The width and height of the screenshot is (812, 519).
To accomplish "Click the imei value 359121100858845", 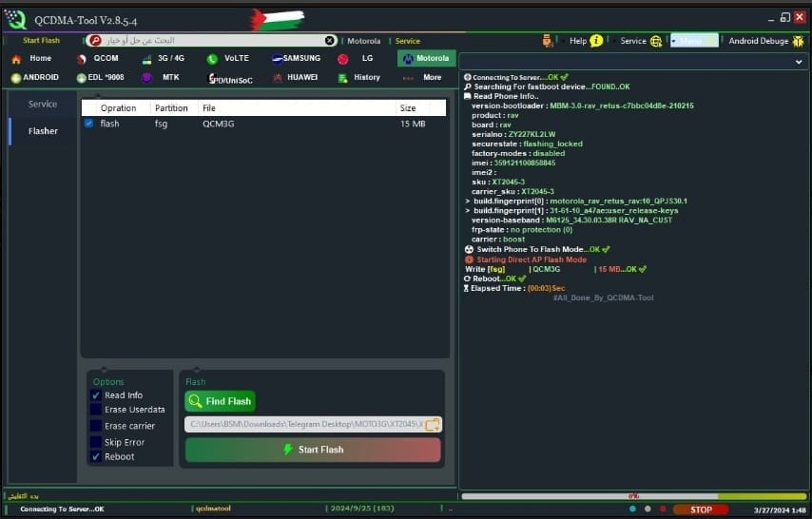I will click(x=525, y=163).
